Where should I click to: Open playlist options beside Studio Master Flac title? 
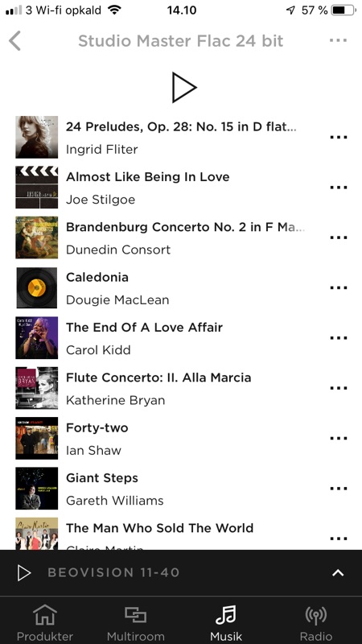click(338, 40)
